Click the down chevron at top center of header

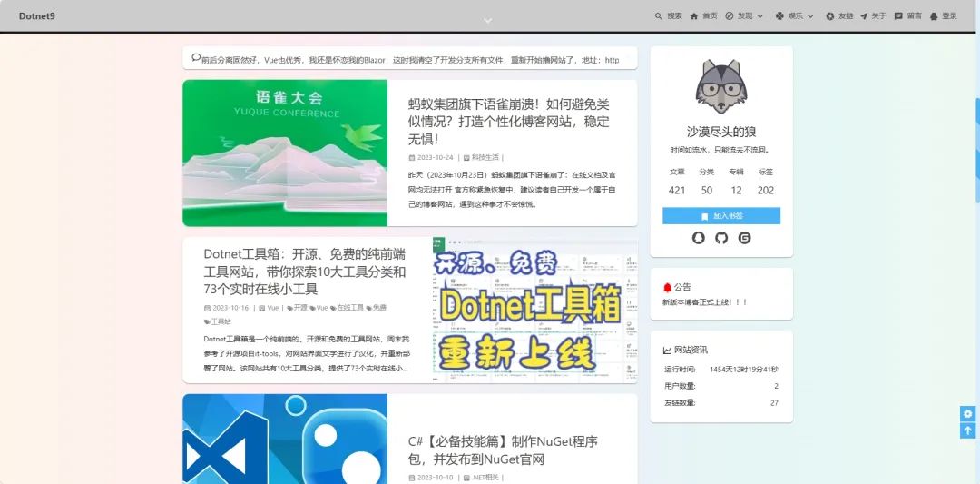pos(487,20)
